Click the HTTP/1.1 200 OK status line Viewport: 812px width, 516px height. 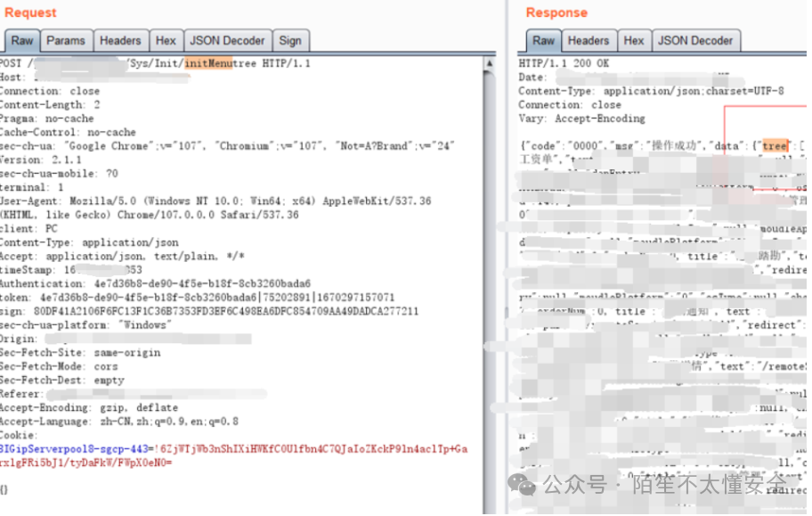[564, 63]
